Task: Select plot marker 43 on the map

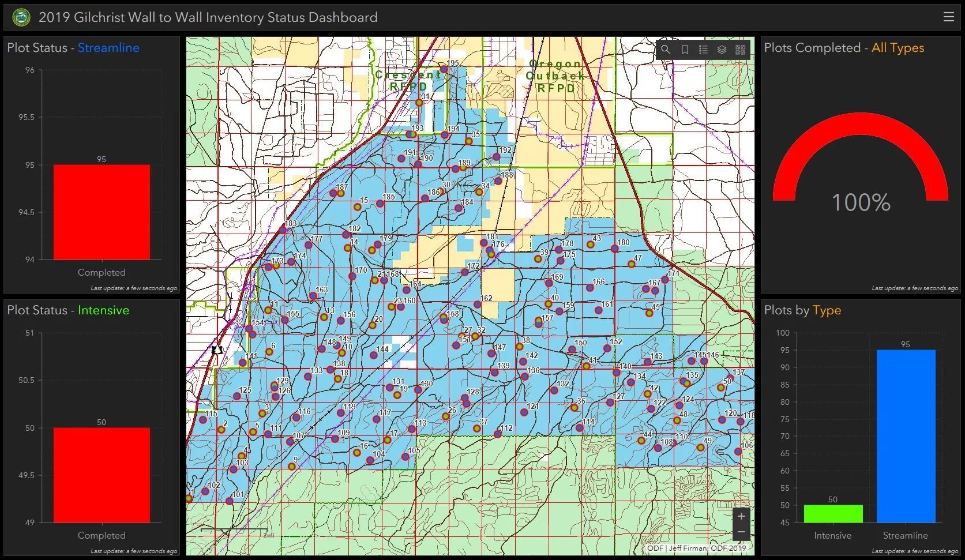Action: click(x=591, y=245)
